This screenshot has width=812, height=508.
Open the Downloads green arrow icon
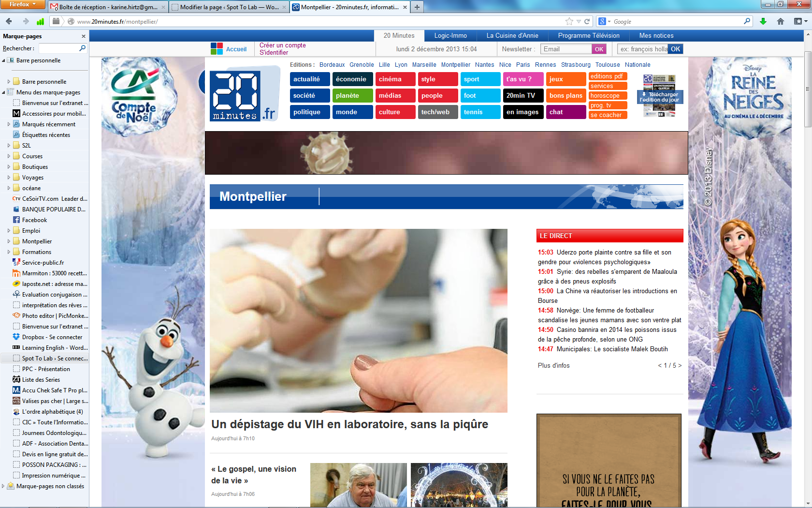(x=763, y=21)
